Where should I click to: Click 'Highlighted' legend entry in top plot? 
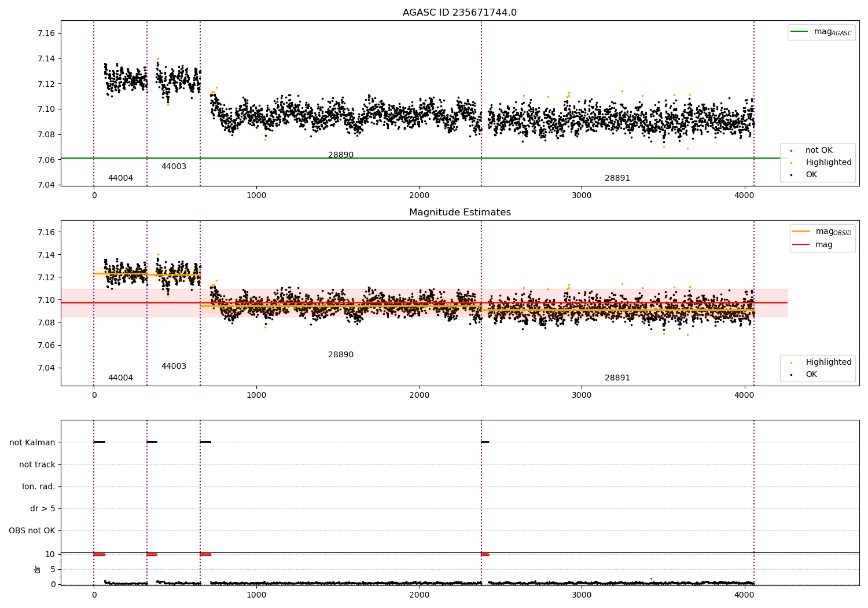[821, 163]
